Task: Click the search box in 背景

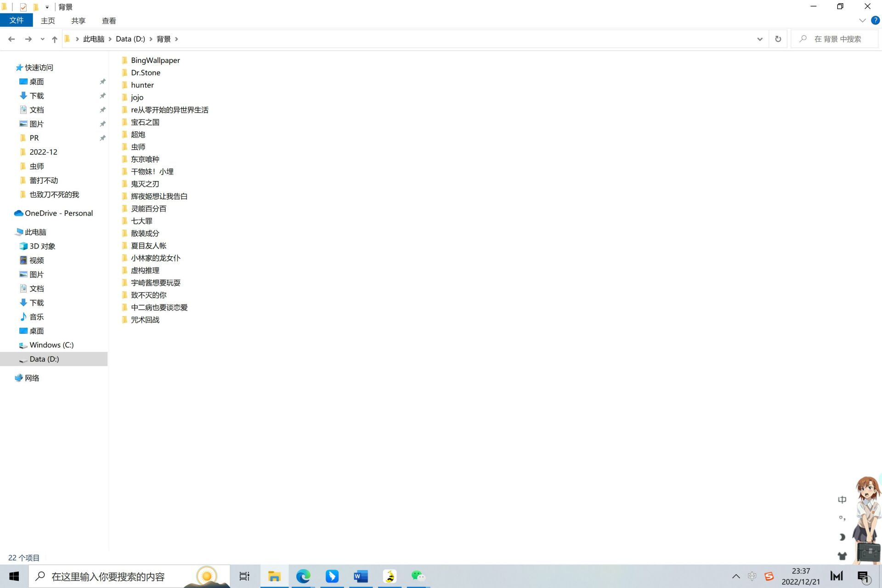Action: tap(837, 39)
